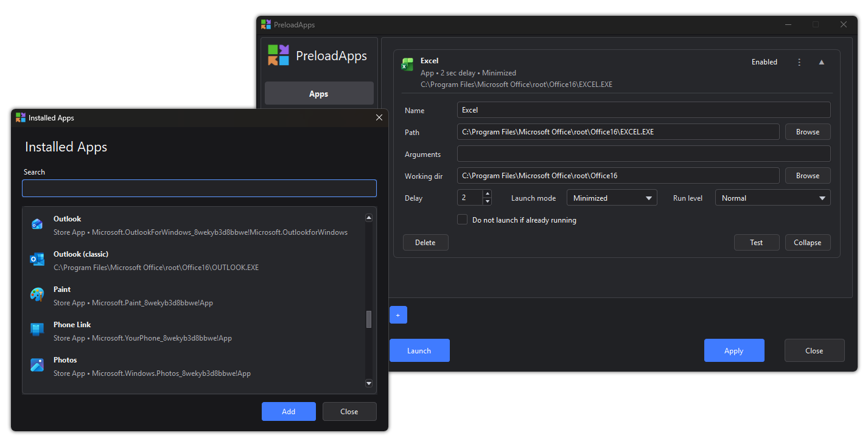The image size is (868, 444).
Task: Focus the Search field in Installed Apps
Action: 200,188
